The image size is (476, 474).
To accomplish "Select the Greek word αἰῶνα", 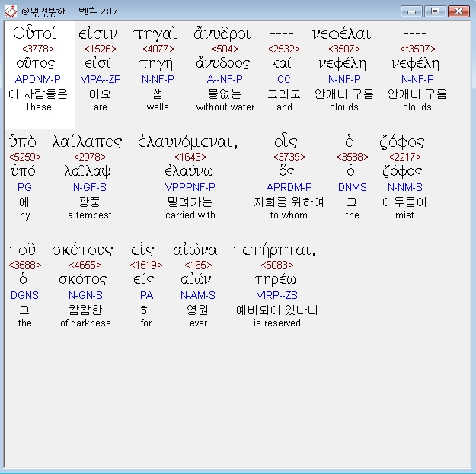I will 195,250.
